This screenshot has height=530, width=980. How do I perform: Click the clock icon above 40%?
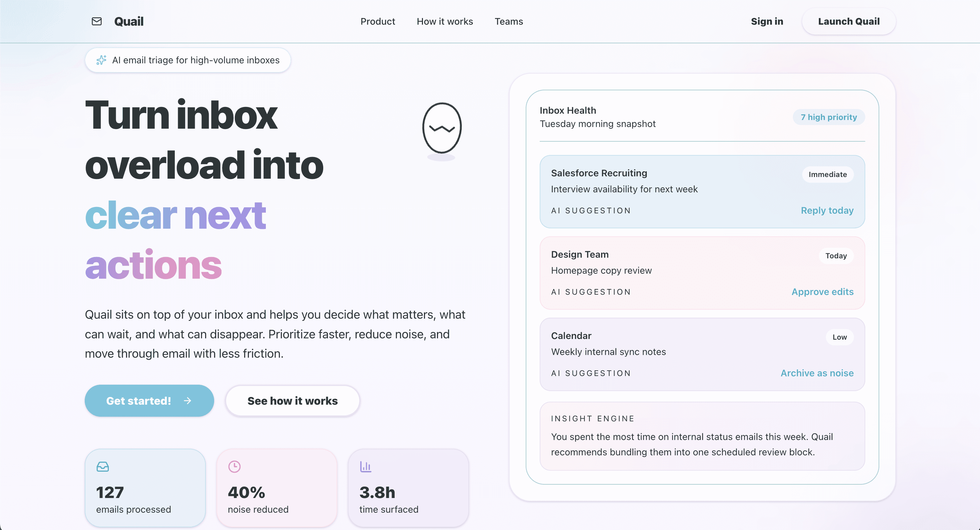pyautogui.click(x=234, y=467)
